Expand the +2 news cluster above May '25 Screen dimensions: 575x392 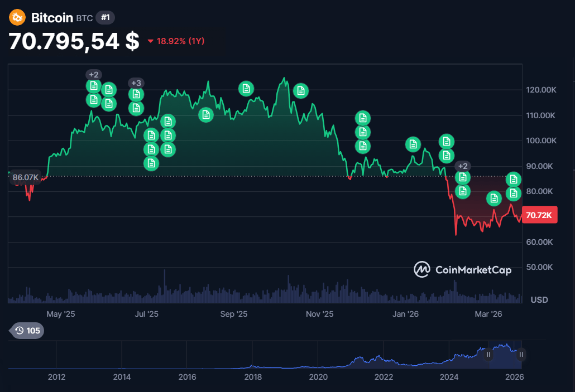(94, 75)
